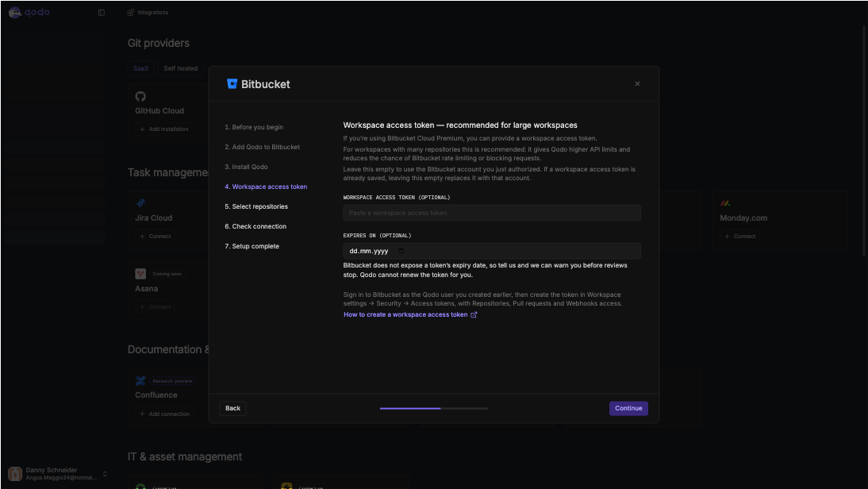This screenshot has width=868, height=489.
Task: Click the IT & asset management heading
Action: click(x=184, y=456)
